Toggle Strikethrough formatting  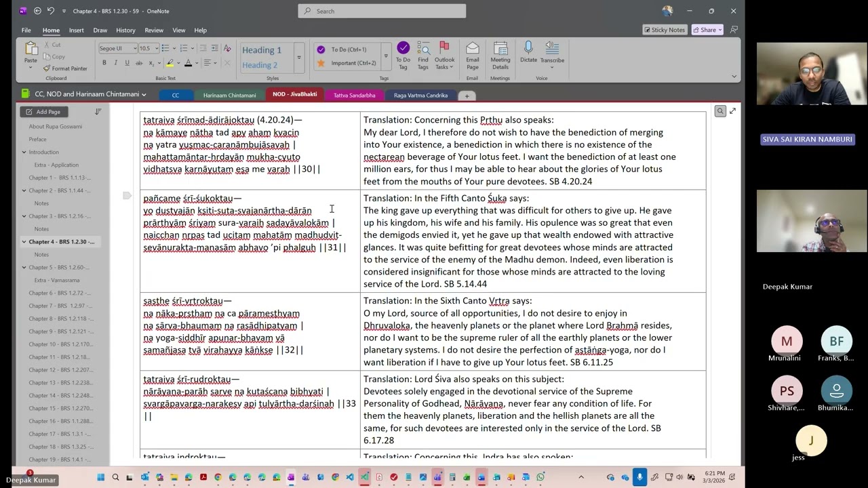[139, 63]
